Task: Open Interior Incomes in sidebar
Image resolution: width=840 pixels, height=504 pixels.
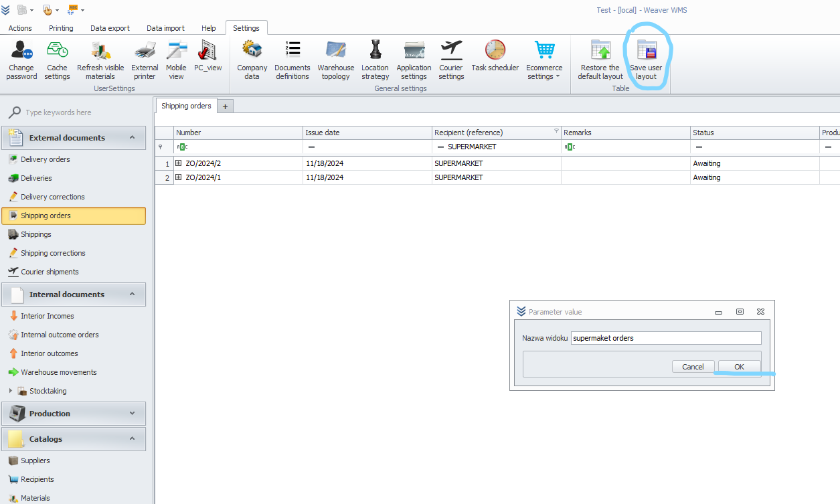Action: pos(48,316)
